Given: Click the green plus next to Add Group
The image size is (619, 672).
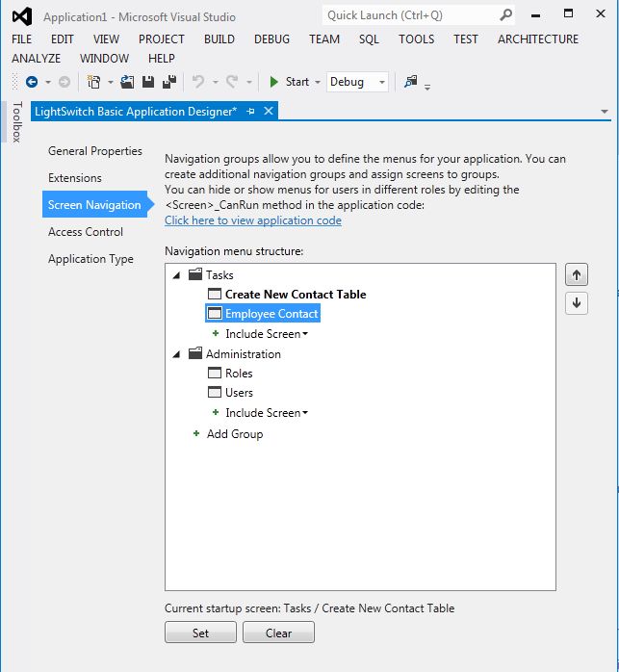Looking at the screenshot, I should (196, 433).
